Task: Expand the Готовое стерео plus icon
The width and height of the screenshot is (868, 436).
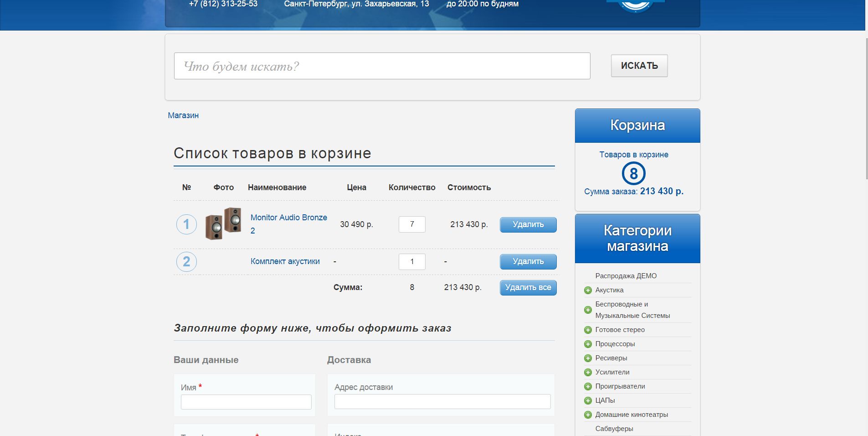Action: [x=588, y=330]
